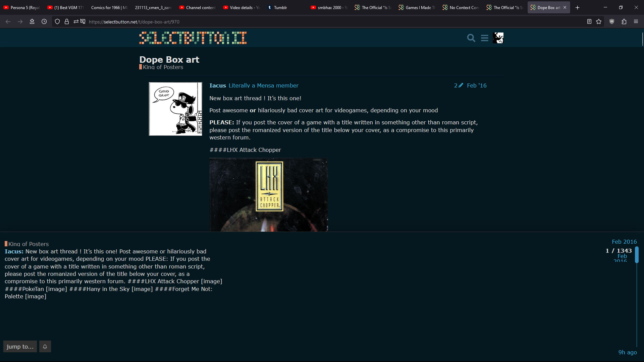The width and height of the screenshot is (644, 362).
Task: Open Iacus username link in post
Action: click(x=217, y=85)
